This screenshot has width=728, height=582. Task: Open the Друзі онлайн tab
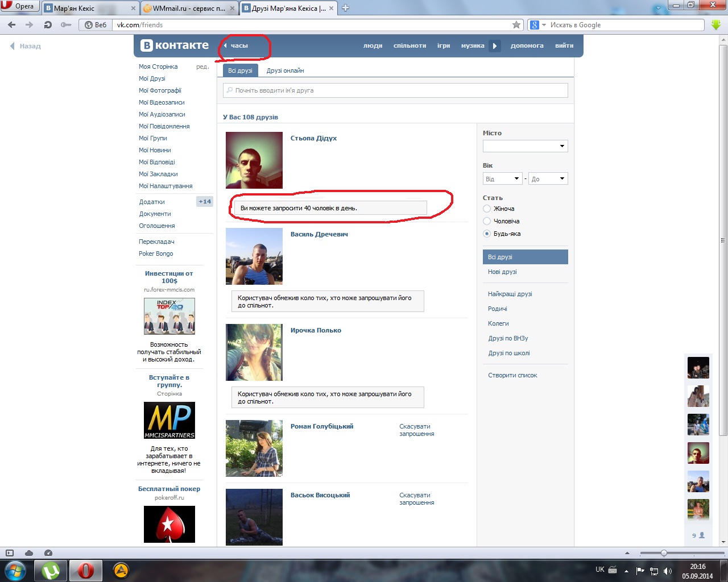point(285,70)
